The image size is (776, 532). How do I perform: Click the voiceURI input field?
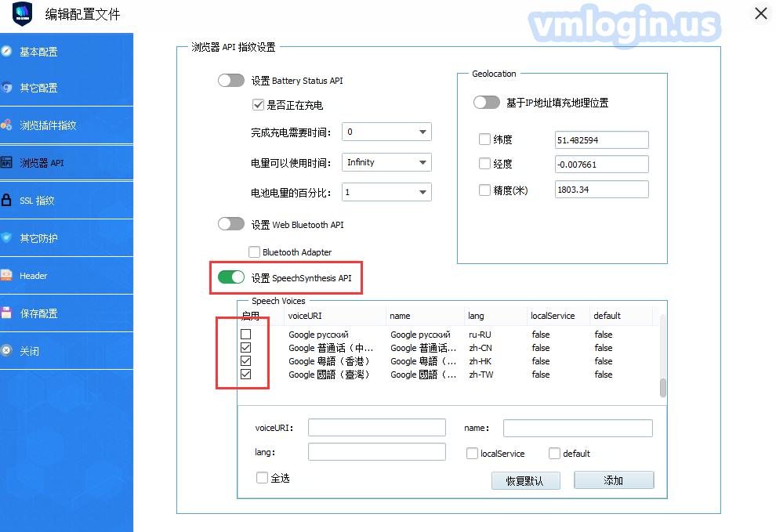[x=376, y=428]
